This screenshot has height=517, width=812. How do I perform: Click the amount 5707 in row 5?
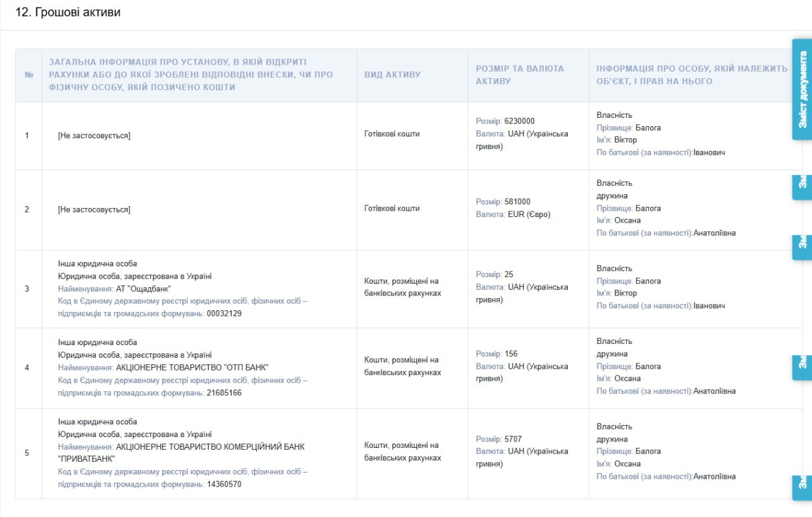coord(513,439)
